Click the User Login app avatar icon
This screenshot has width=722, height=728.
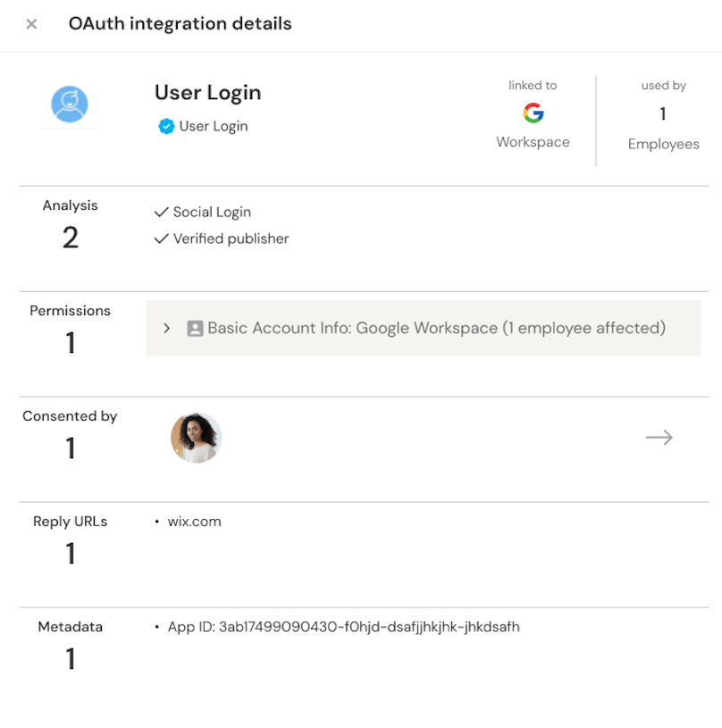point(70,105)
